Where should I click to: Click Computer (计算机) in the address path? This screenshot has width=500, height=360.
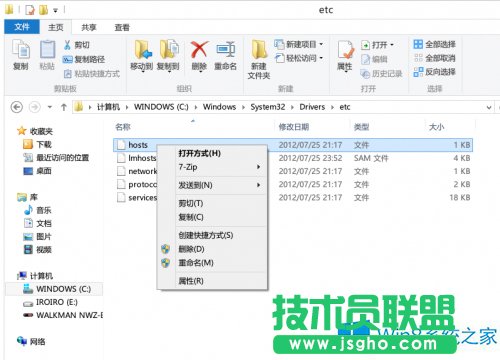pos(108,107)
